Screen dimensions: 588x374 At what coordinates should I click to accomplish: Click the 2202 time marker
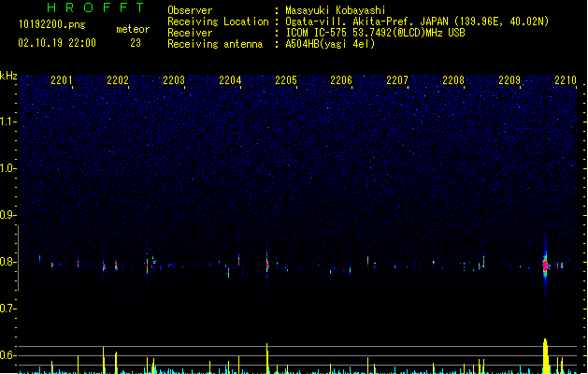pyautogui.click(x=118, y=80)
